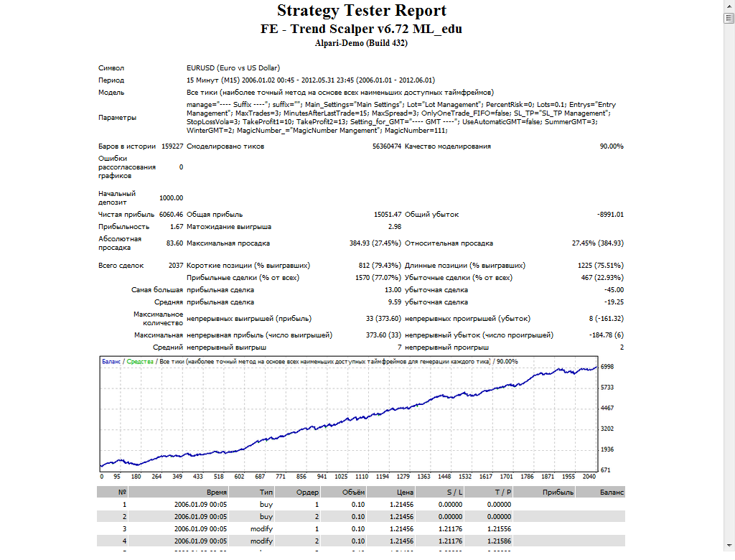Click the profit trades value 1570 (77.07%)
The height and width of the screenshot is (560, 735).
tap(378, 278)
